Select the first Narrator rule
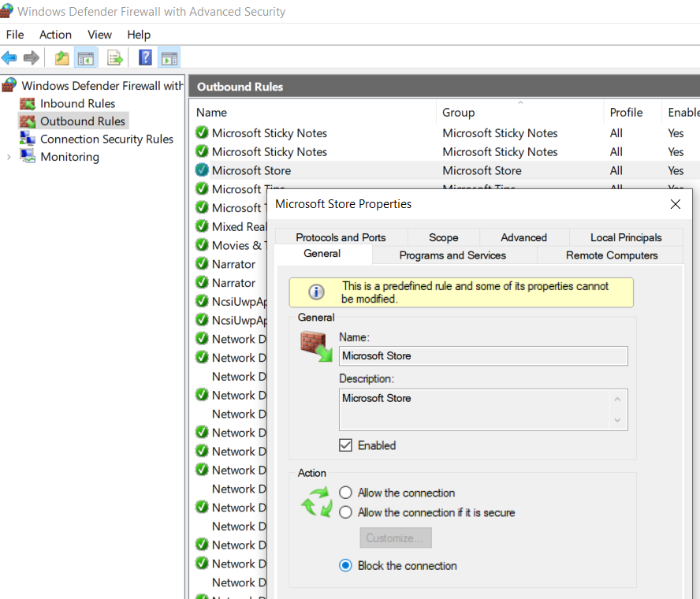The height and width of the screenshot is (599, 700). click(x=230, y=264)
